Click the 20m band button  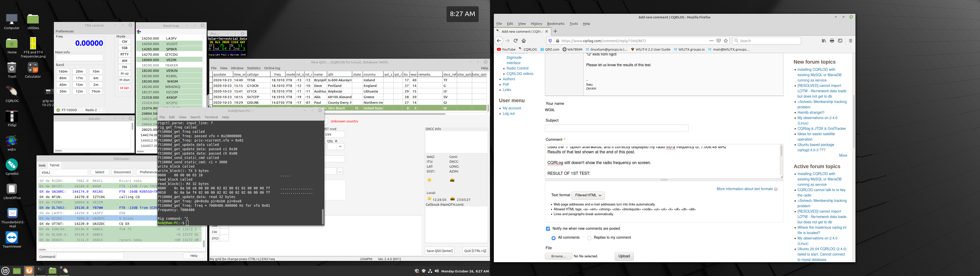pyautogui.click(x=79, y=71)
